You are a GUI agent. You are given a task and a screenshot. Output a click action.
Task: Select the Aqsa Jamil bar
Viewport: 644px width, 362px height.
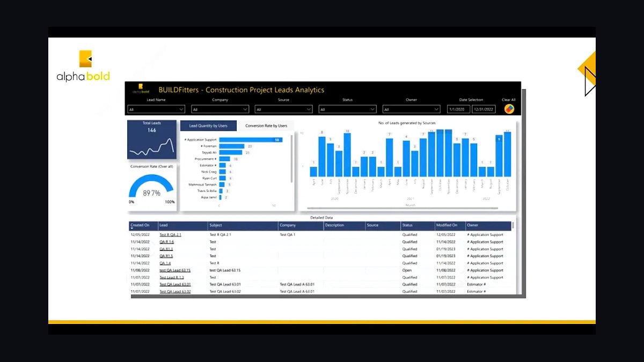[x=220, y=197]
